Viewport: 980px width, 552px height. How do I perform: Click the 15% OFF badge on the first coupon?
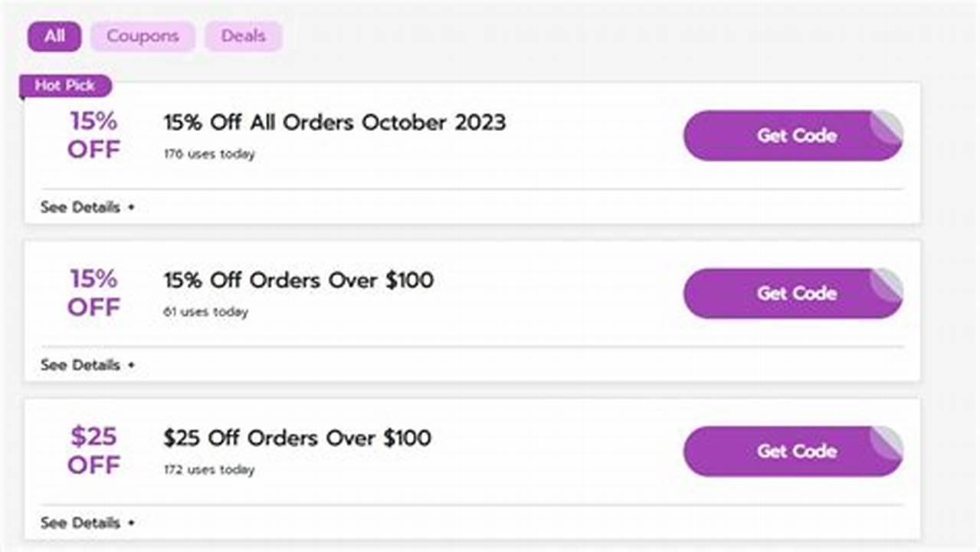click(x=93, y=135)
